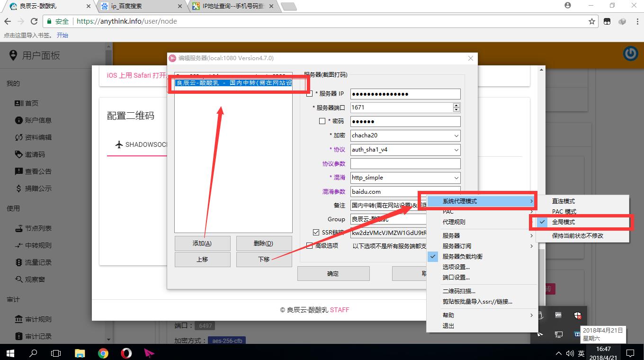The width and height of the screenshot is (644, 360).
Task: Open Chrome from the Windows taskbar
Action: tap(103, 353)
